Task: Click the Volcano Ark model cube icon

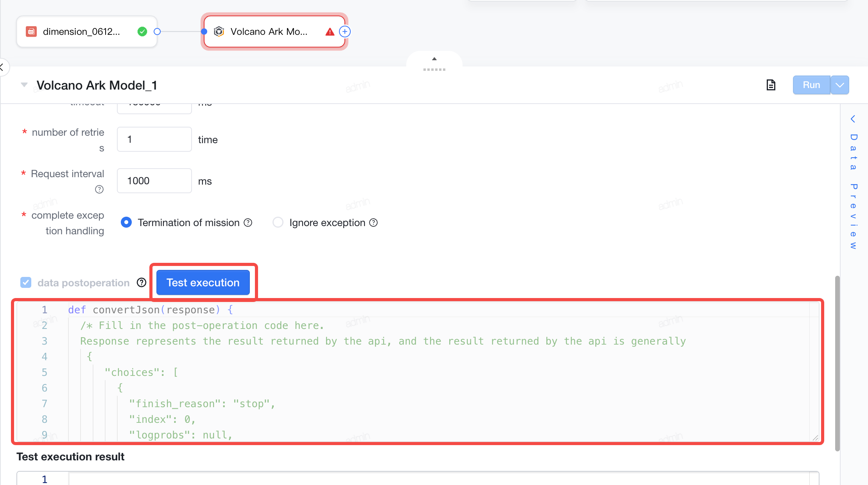Action: click(219, 32)
